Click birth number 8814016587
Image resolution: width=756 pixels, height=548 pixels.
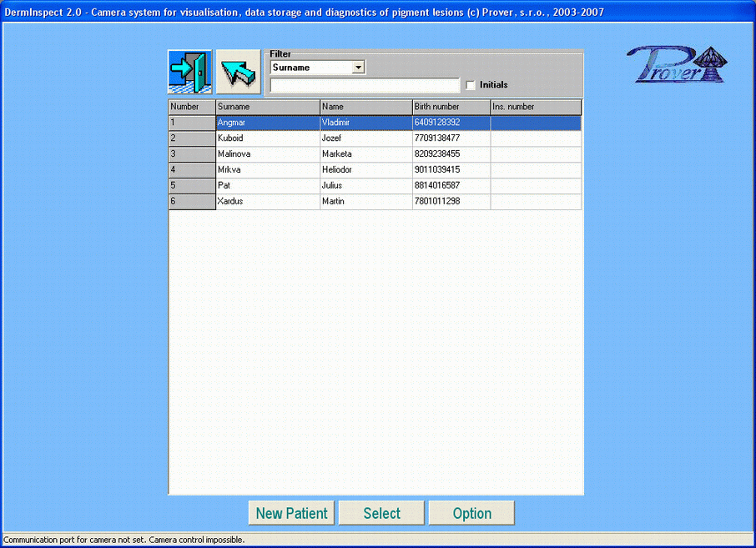(x=437, y=185)
